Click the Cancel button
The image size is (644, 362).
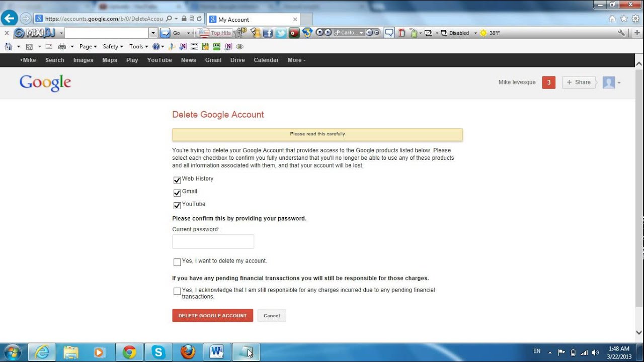272,316
